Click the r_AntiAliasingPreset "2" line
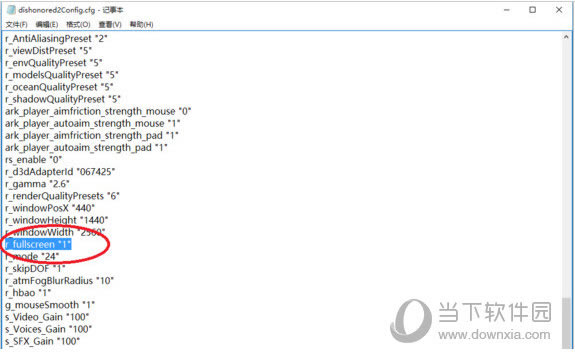This screenshot has height=364, width=575. click(x=56, y=38)
